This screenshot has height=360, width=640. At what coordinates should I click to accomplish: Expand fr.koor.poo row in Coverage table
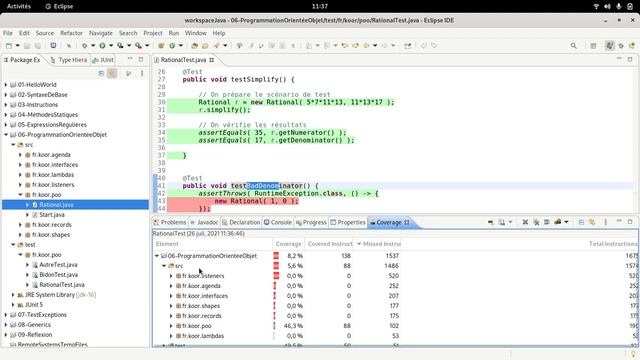tap(171, 326)
